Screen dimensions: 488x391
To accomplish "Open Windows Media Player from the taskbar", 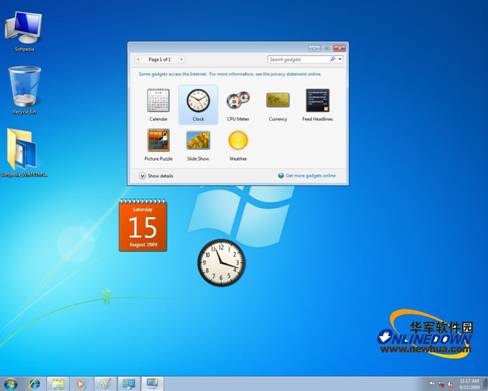I will (x=81, y=384).
